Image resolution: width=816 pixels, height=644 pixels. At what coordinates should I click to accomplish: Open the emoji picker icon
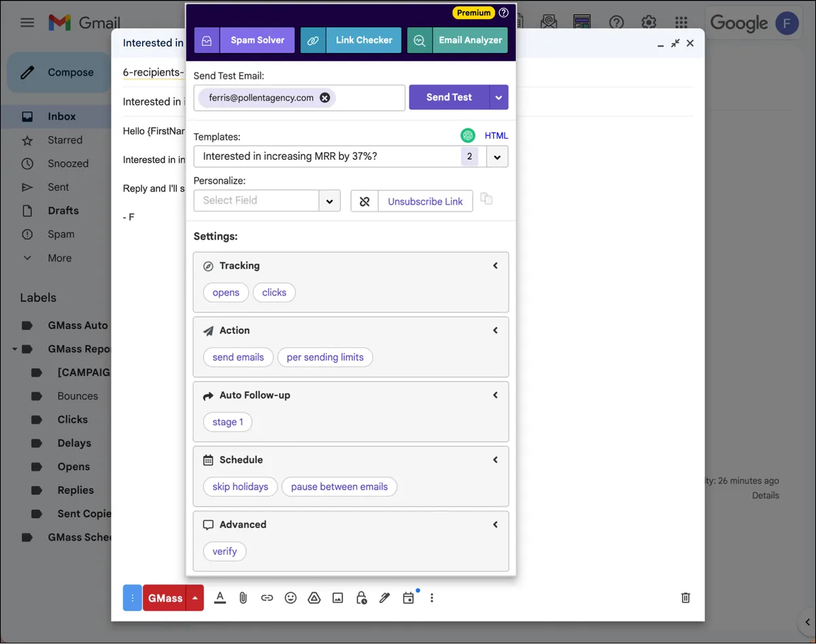click(x=290, y=598)
